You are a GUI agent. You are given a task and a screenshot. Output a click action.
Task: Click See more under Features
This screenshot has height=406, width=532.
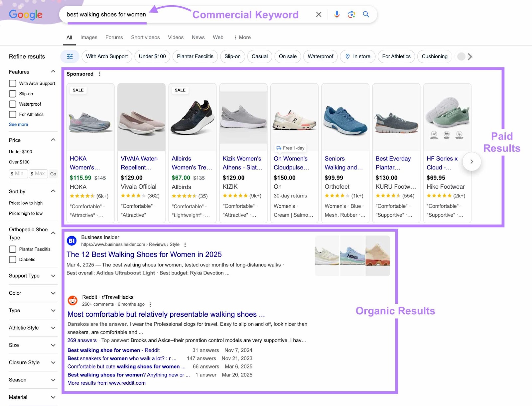click(18, 124)
